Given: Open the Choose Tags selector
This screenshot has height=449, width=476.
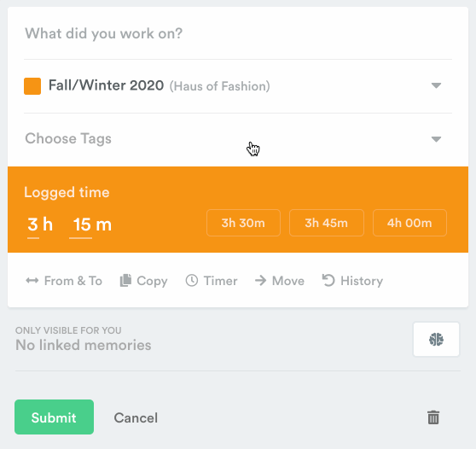Looking at the screenshot, I should pyautogui.click(x=238, y=139).
